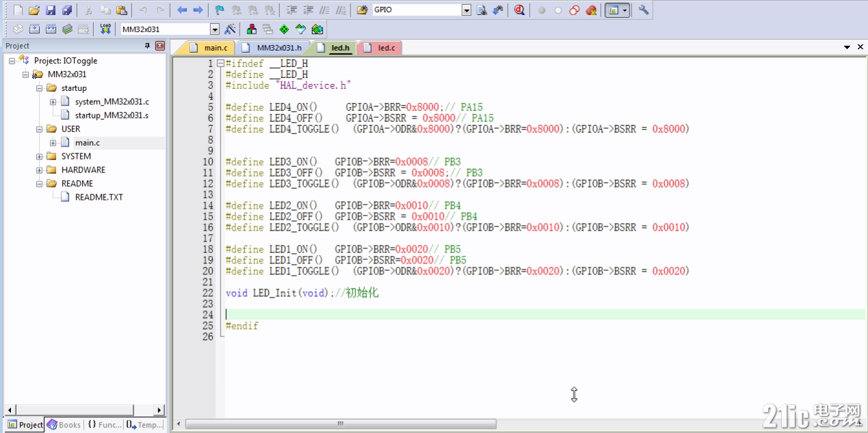Translate the current file
The height and width of the screenshot is (433, 868).
18,29
